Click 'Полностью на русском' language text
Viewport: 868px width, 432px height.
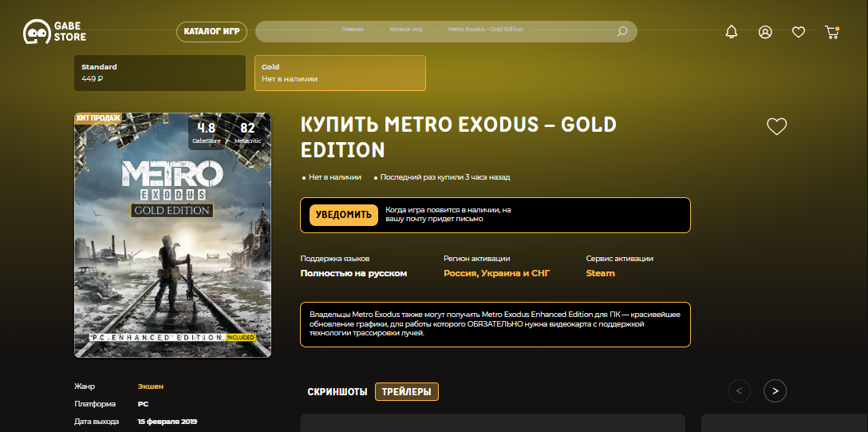(353, 274)
